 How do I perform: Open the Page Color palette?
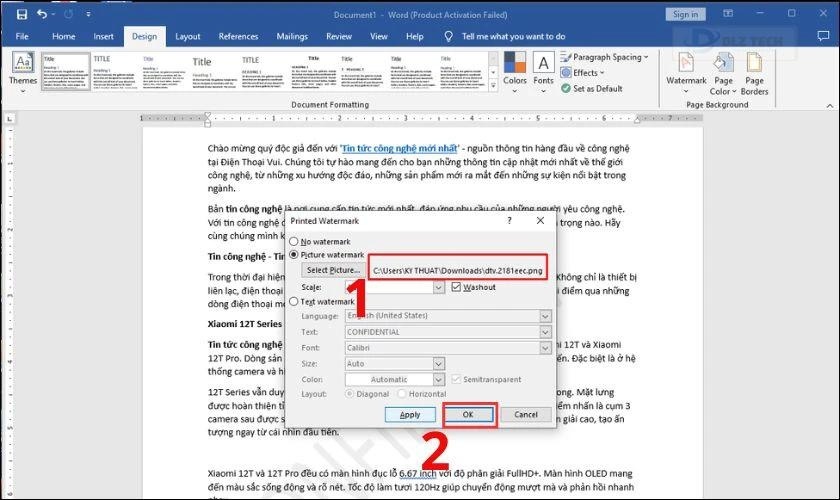click(x=723, y=70)
